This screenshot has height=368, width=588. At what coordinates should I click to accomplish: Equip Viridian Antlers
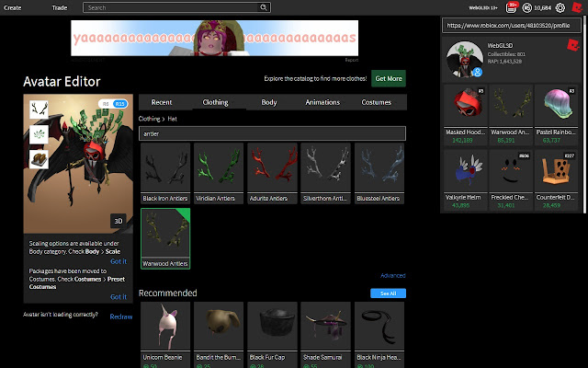click(219, 173)
